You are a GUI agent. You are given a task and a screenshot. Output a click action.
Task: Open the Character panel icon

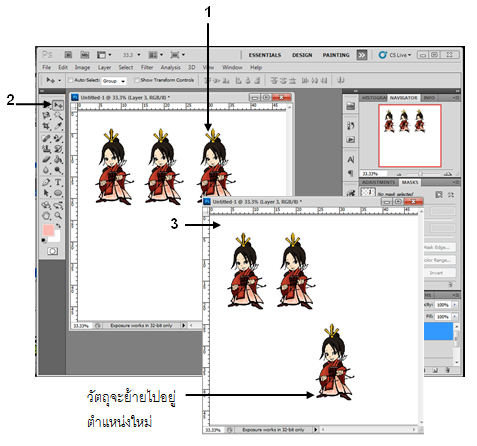pyautogui.click(x=350, y=160)
